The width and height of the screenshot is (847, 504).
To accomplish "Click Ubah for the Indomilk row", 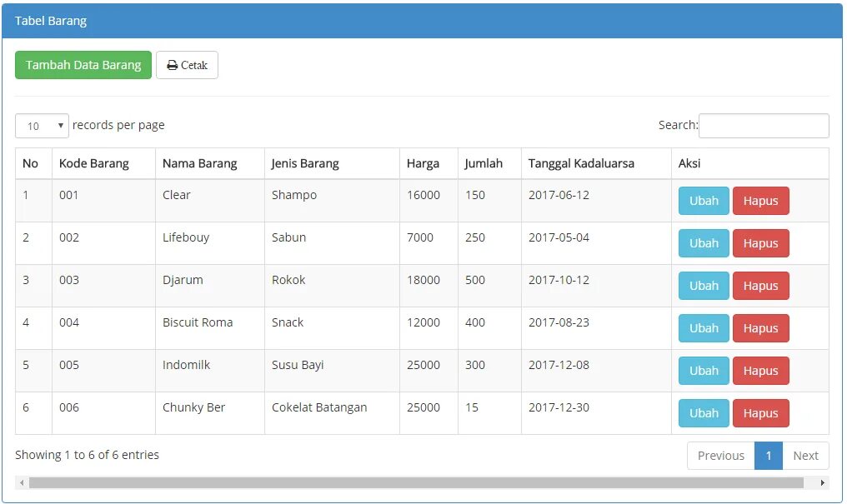I will click(x=704, y=371).
